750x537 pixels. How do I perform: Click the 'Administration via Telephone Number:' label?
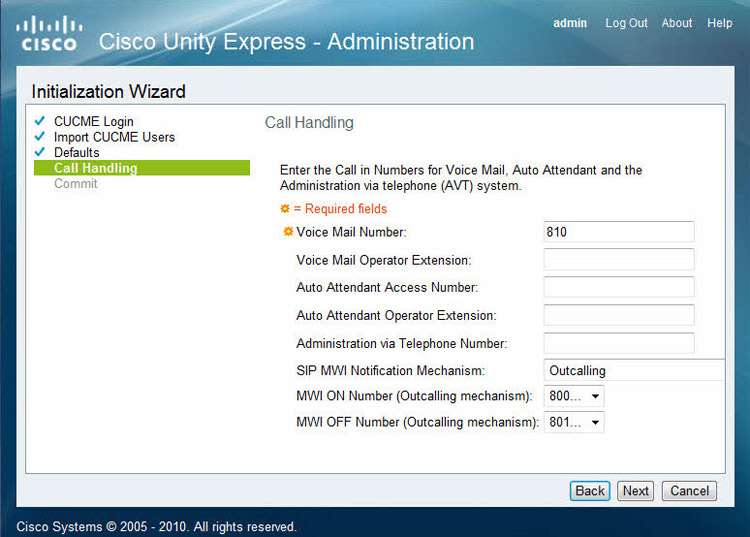pyautogui.click(x=401, y=343)
